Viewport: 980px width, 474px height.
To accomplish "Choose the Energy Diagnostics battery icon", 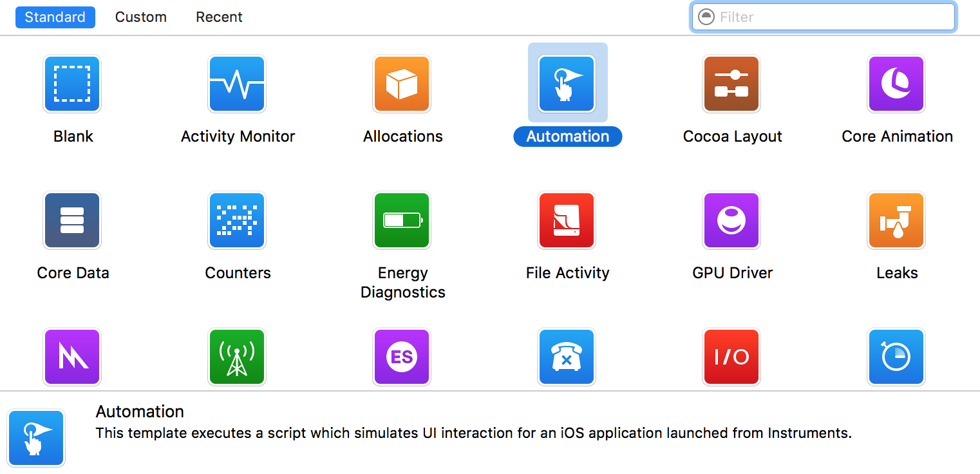I will 402,220.
